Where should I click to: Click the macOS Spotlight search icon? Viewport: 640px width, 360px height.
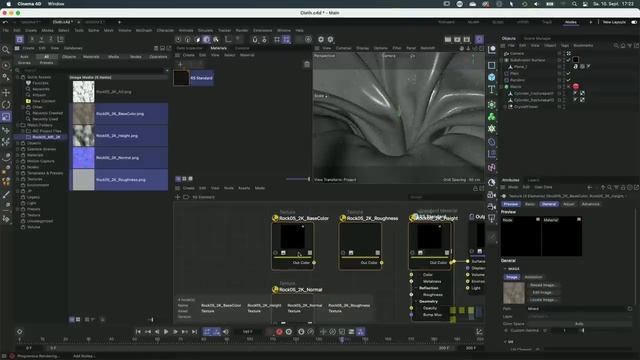click(574, 4)
